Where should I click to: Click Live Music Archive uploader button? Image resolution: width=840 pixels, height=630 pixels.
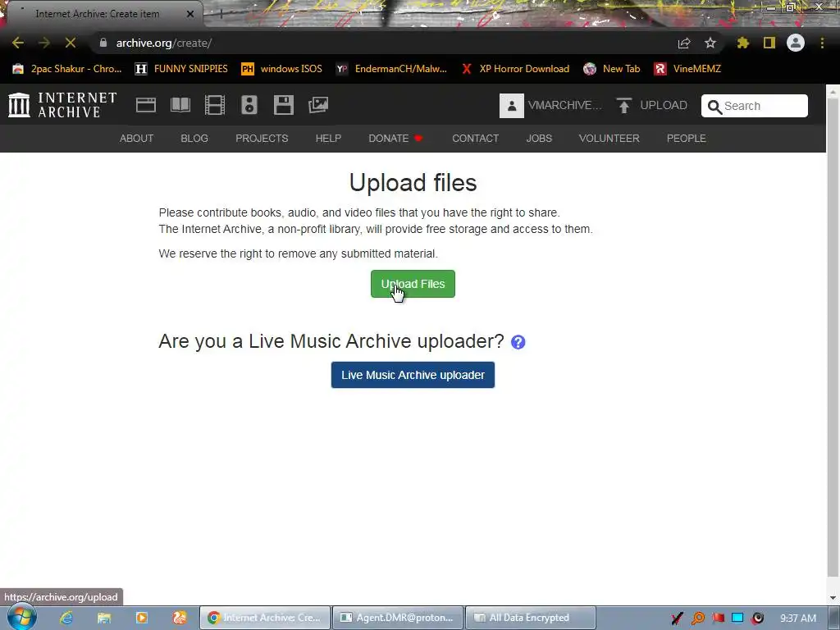point(413,375)
